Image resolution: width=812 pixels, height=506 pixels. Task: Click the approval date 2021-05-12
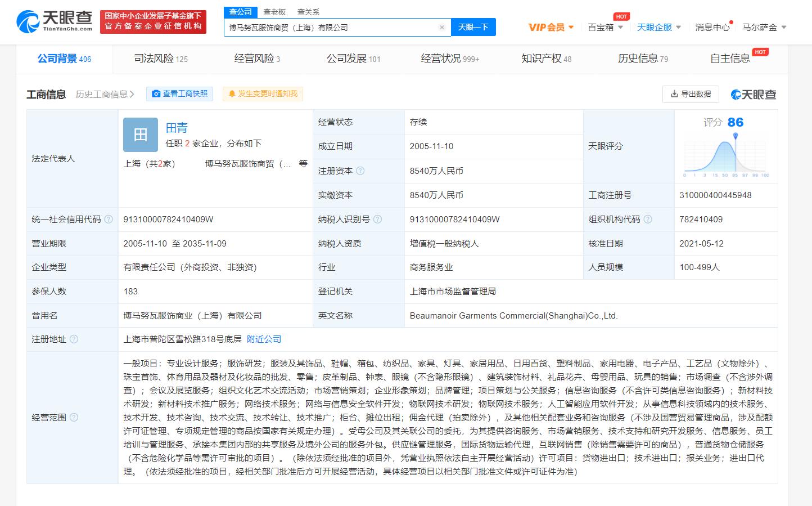[x=701, y=244]
